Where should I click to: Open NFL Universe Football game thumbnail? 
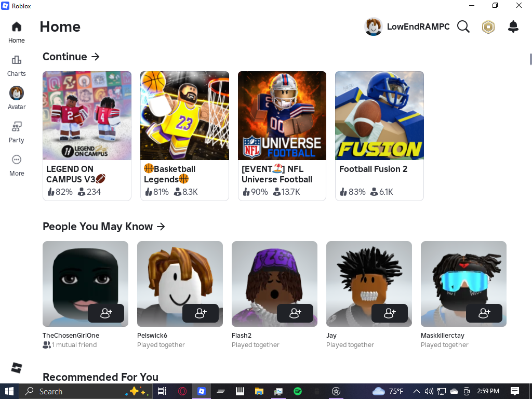coord(282,115)
